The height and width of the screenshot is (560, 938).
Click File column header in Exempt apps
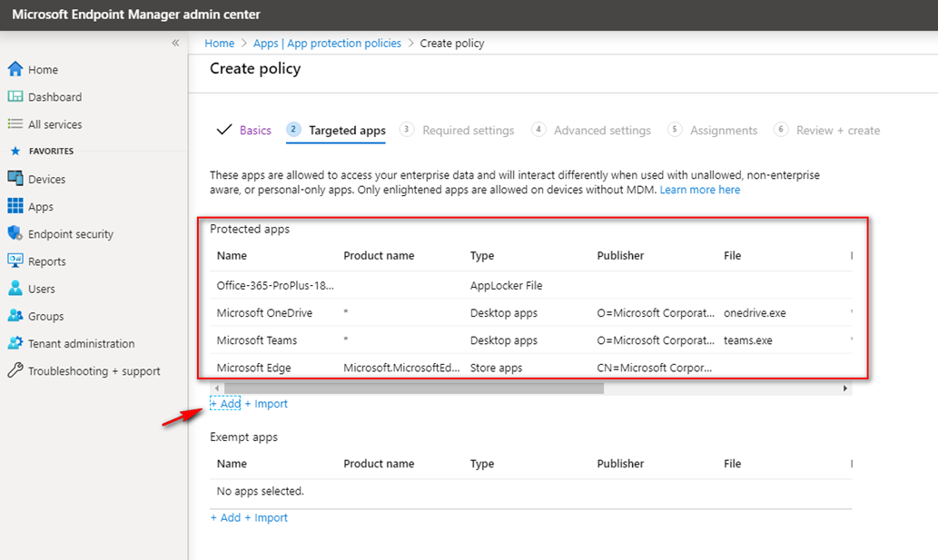pyautogui.click(x=732, y=464)
